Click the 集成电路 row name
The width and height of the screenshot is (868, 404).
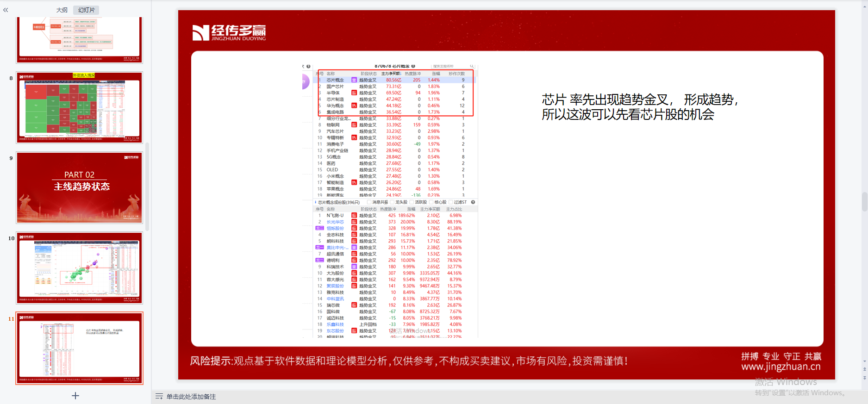click(335, 112)
